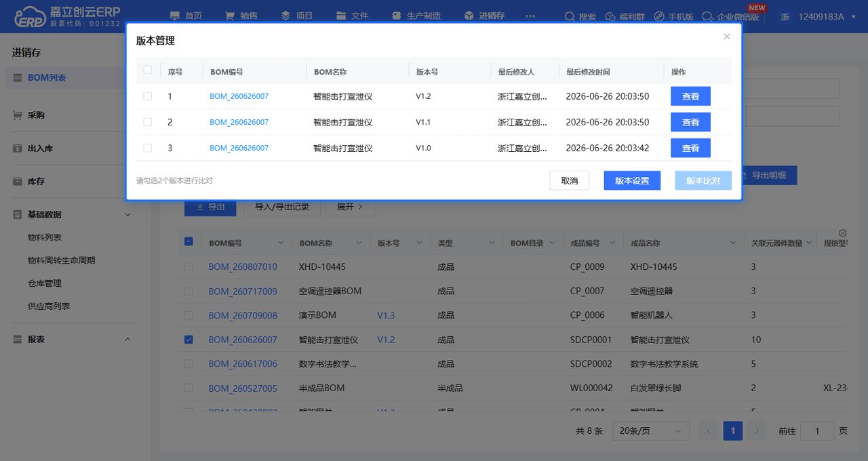This screenshot has width=868, height=461.
Task: Open 物料列表 in the sidebar
Action: pos(45,237)
